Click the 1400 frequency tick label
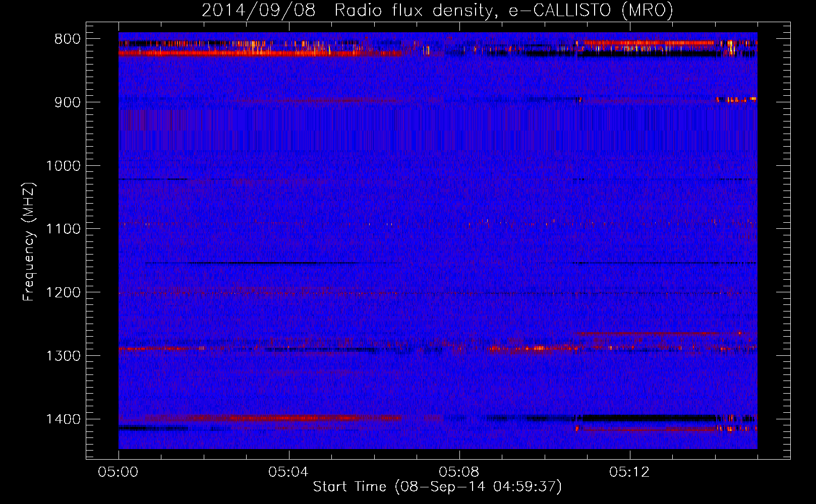This screenshot has width=816, height=504. coord(63,419)
